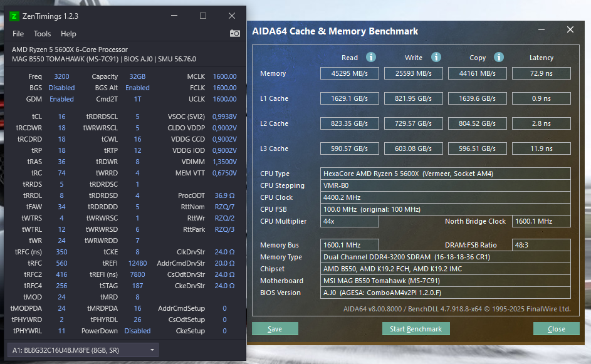Click the Memory Latency 72.9 ns field

541,73
